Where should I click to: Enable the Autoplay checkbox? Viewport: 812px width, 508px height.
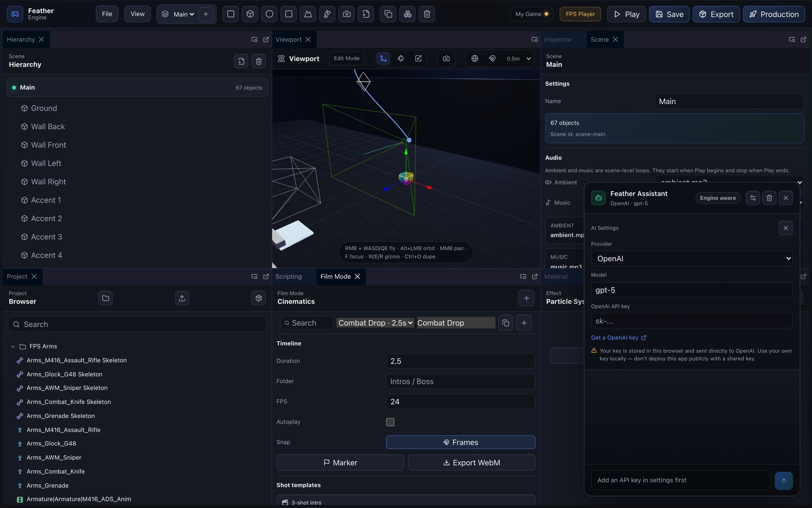click(390, 422)
